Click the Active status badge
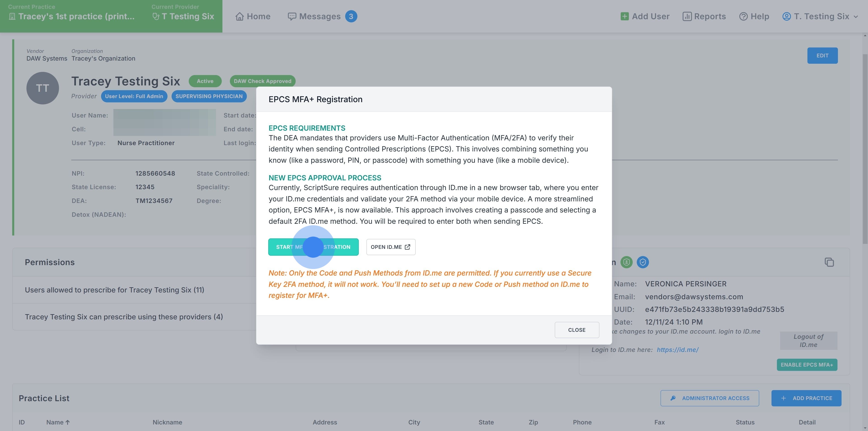 point(205,81)
